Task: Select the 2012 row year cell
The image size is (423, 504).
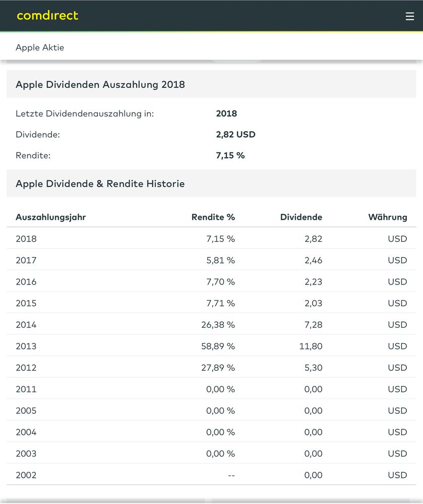Action: (26, 368)
